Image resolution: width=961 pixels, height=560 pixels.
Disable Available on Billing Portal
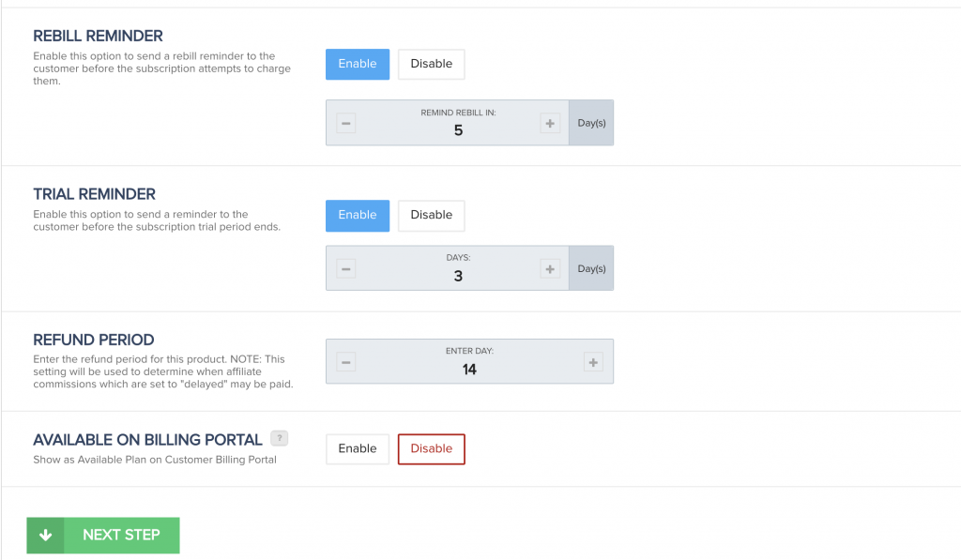click(x=432, y=448)
